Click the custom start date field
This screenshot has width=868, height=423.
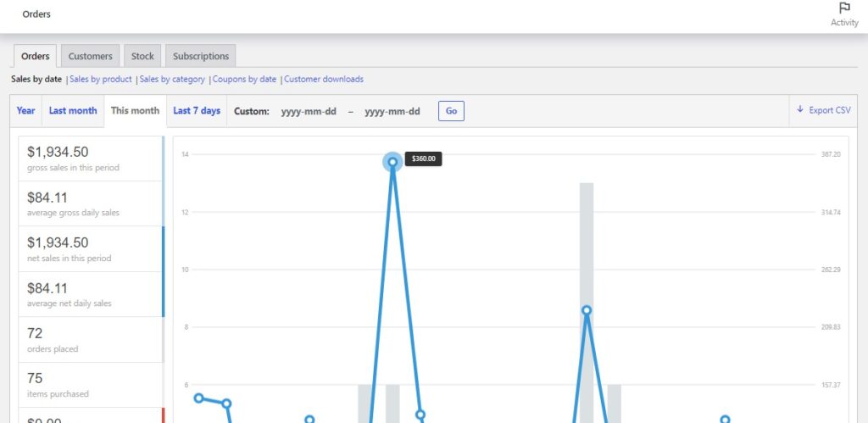[x=309, y=111]
